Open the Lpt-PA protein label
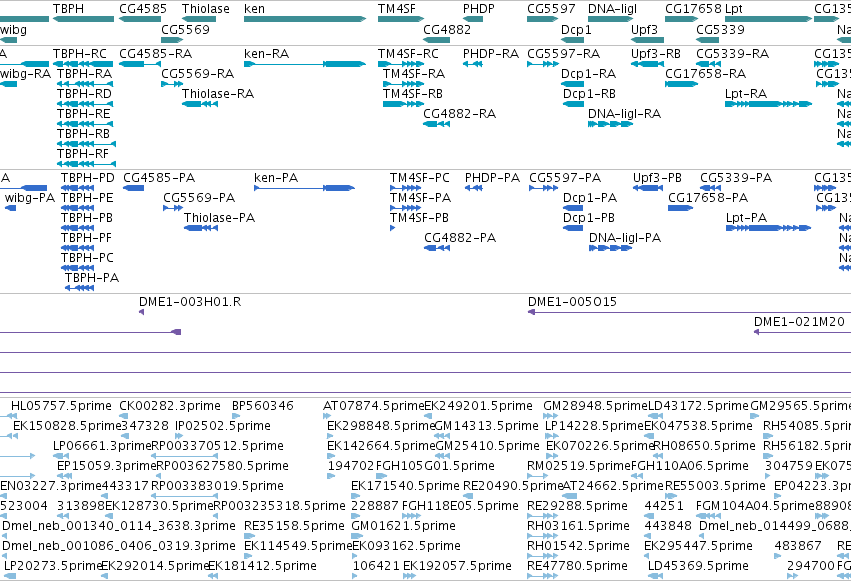The image size is (851, 581). (x=746, y=218)
